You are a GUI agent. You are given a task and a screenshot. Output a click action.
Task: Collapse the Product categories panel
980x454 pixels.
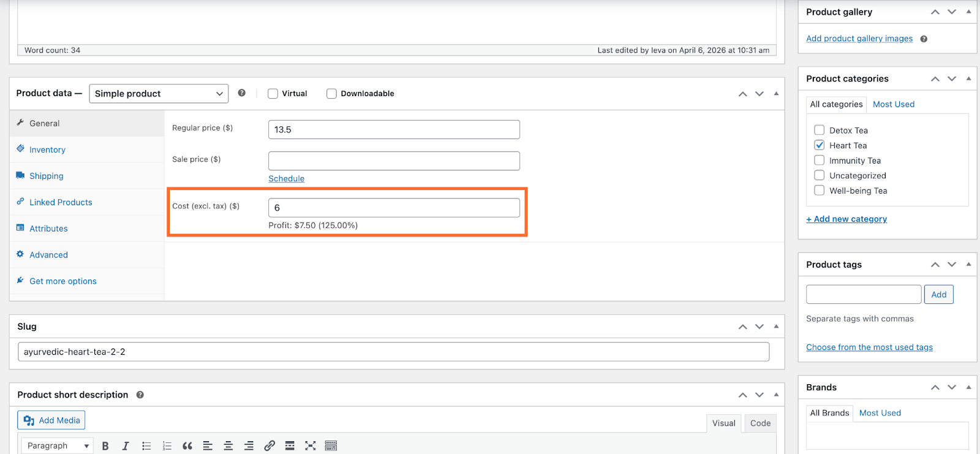(968, 78)
